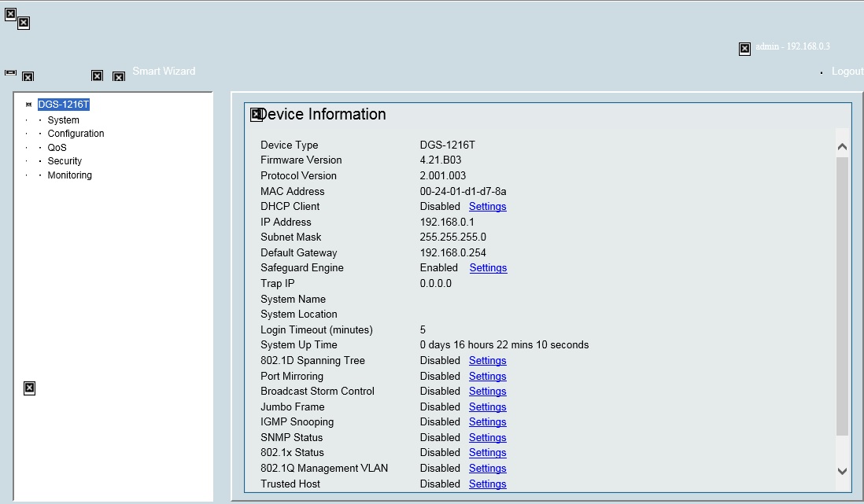
Task: Click the icon beside Device Information heading
Action: pos(256,115)
